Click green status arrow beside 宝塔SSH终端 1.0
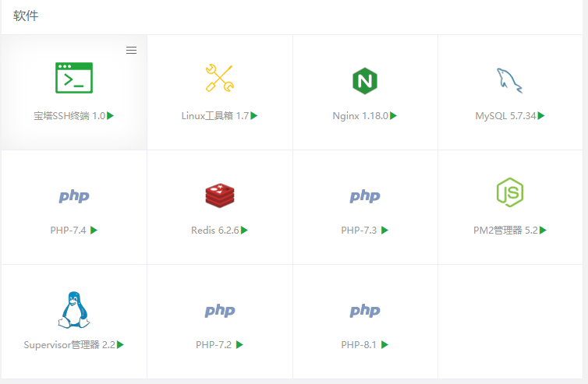 (x=110, y=116)
